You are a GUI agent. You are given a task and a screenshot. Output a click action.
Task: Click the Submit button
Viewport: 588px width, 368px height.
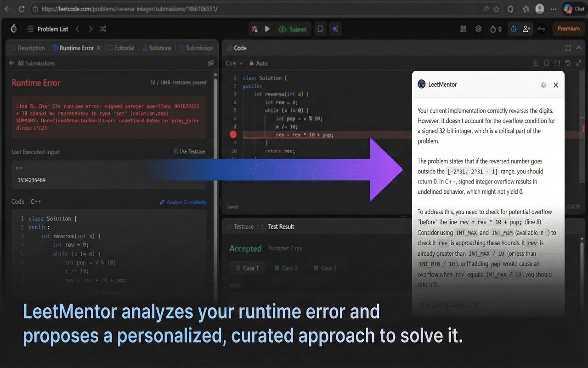[293, 29]
